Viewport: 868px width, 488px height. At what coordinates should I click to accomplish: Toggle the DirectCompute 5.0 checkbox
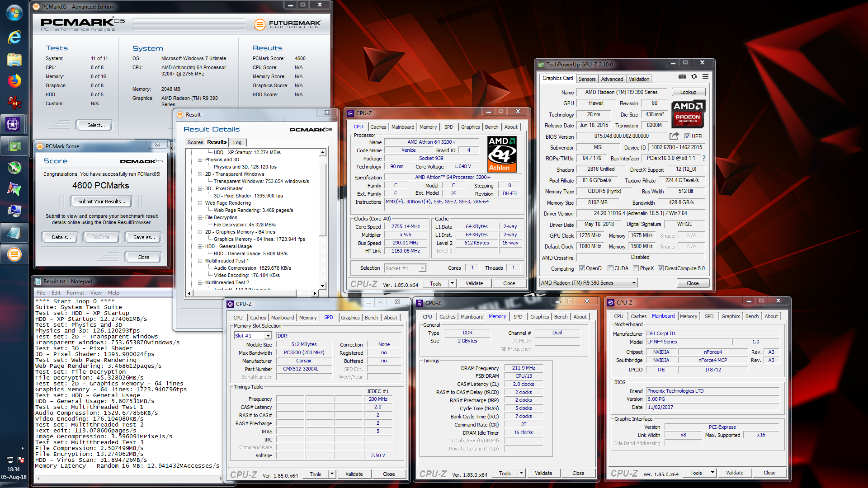(660, 268)
